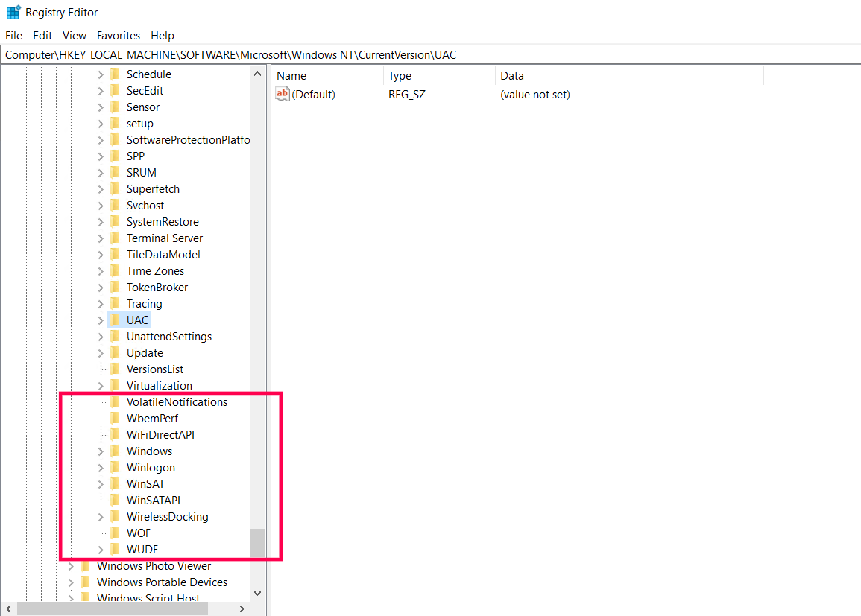Click the Terminal Server folder icon
Screen dimensions: 861x616
[115, 238]
